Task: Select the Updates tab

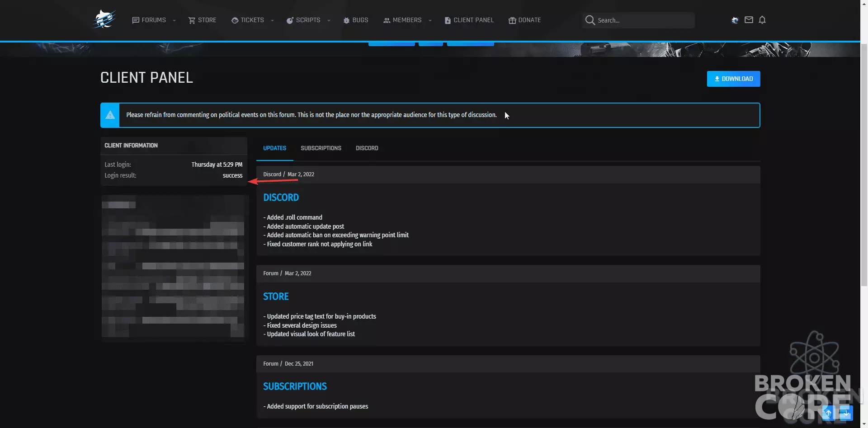Action: click(x=274, y=148)
